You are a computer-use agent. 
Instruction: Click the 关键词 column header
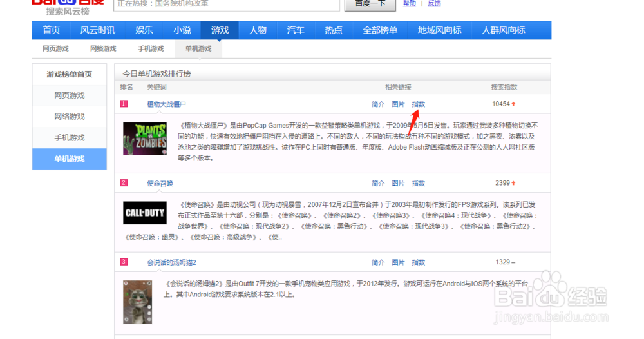click(x=156, y=87)
